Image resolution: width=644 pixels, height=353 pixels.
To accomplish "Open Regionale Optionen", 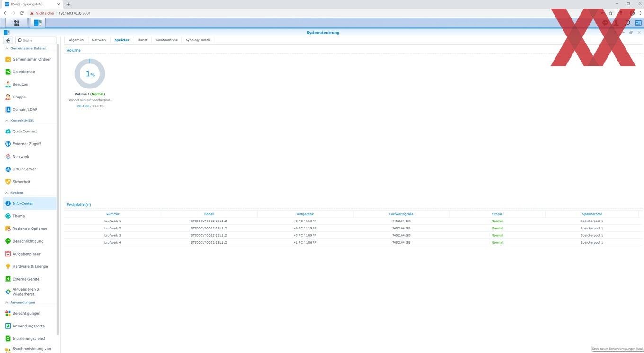I will point(29,229).
